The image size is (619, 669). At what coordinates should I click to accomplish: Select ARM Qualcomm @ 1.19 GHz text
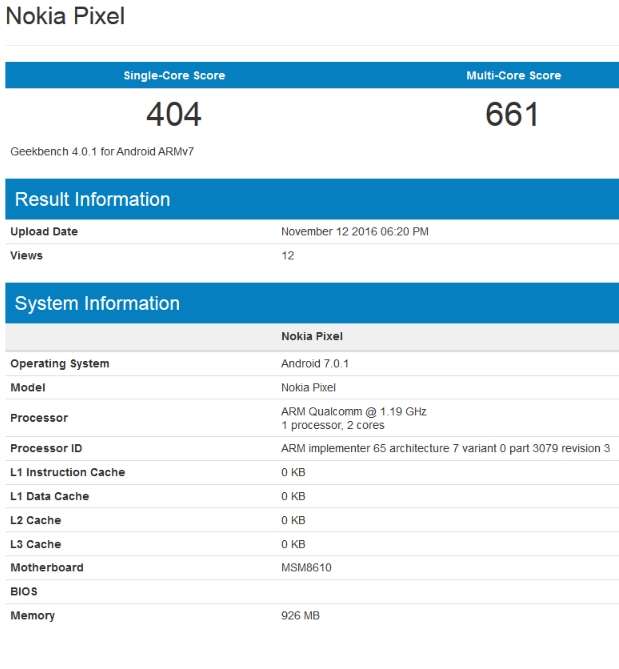click(354, 411)
